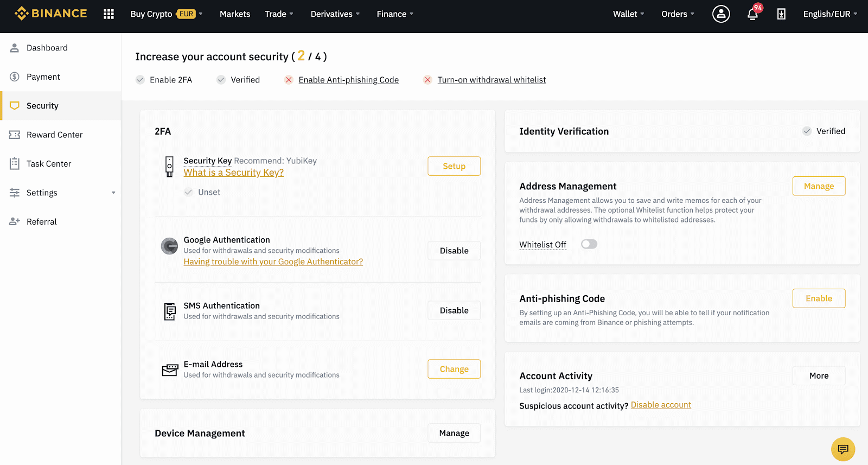
Task: Open the user profile icon
Action: tap(721, 14)
